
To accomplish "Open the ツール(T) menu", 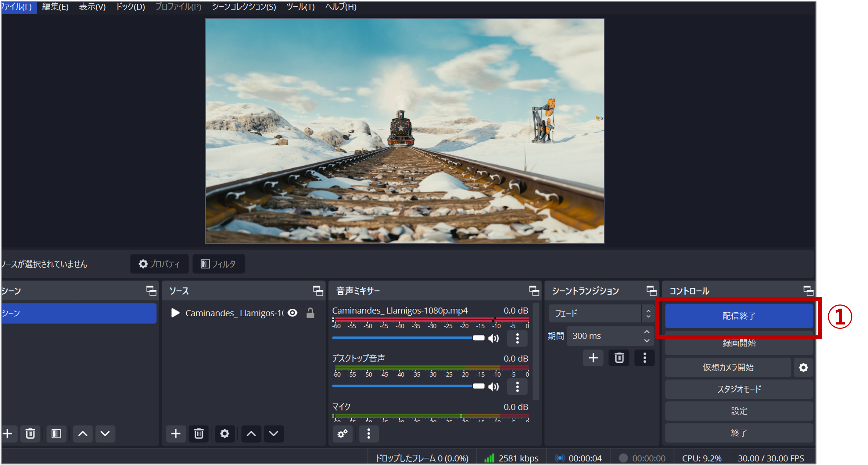I will [x=300, y=7].
